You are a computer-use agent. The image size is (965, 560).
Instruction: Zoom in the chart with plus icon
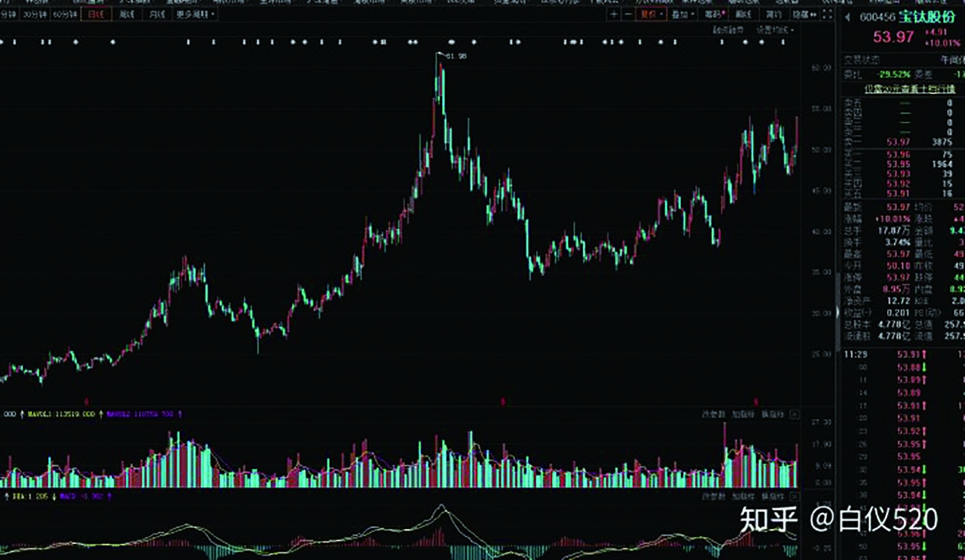coord(613,14)
